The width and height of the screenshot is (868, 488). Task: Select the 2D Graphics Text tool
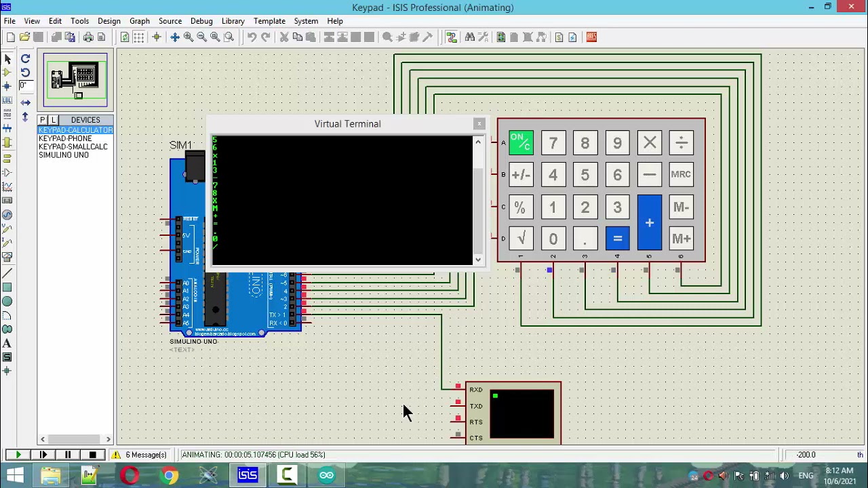click(7, 344)
